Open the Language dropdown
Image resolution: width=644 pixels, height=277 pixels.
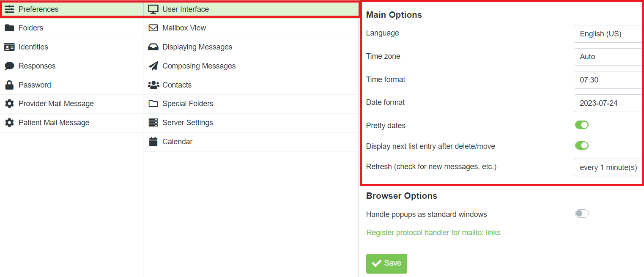(608, 34)
